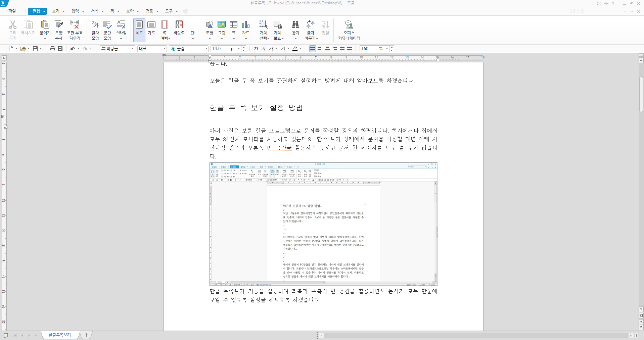Open the font color dropdown arrow
This screenshot has height=340, width=644.
pos(301,49)
